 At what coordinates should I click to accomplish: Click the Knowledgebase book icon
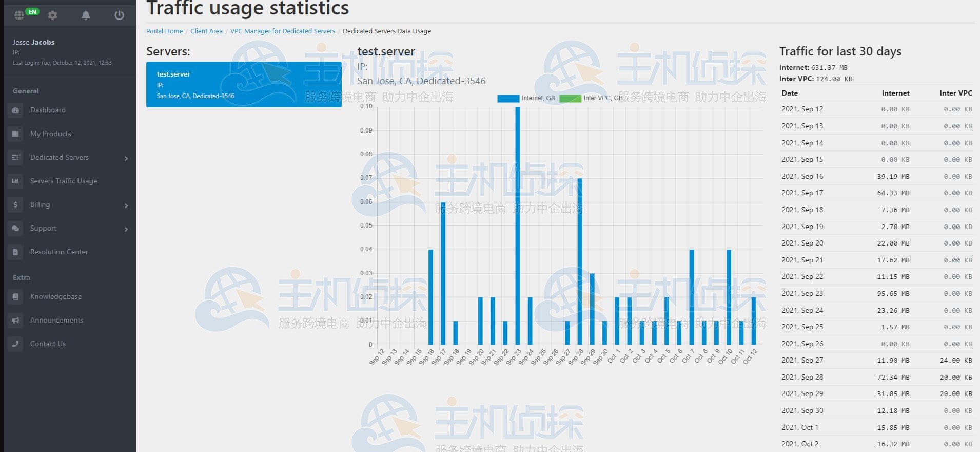(x=15, y=296)
